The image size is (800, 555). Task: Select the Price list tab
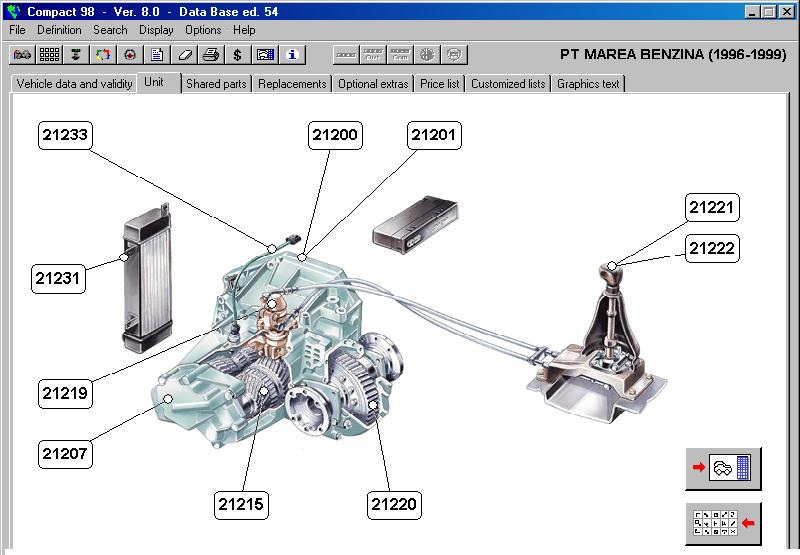[439, 84]
